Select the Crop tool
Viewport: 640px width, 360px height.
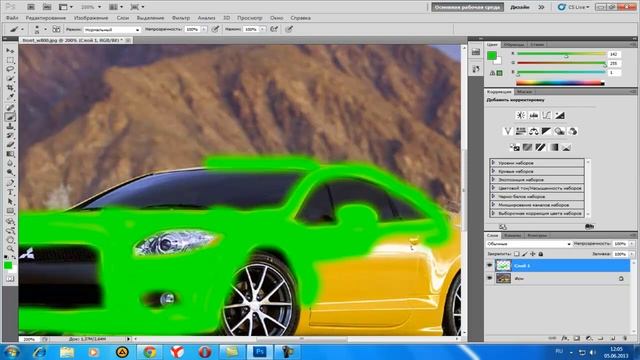[10, 88]
